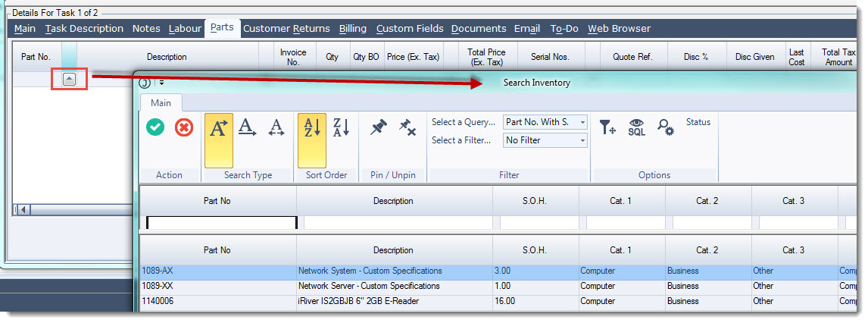Click the Parts grid 'Disc %' column header
The width and height of the screenshot is (868, 323).
tap(696, 57)
